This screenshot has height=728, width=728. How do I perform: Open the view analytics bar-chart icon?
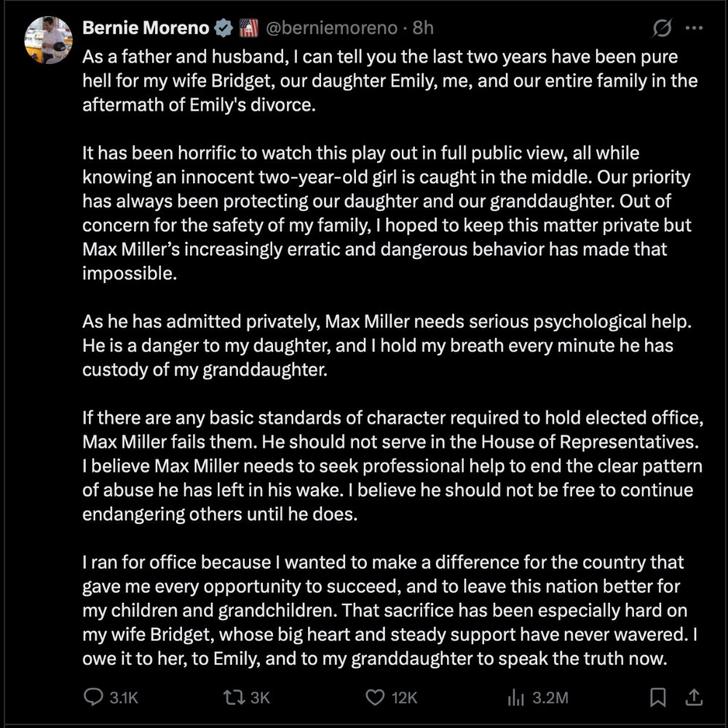pyautogui.click(x=516, y=697)
